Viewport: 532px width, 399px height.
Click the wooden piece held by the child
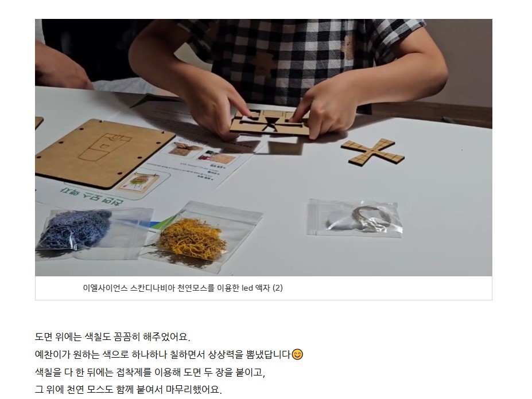(x=270, y=124)
